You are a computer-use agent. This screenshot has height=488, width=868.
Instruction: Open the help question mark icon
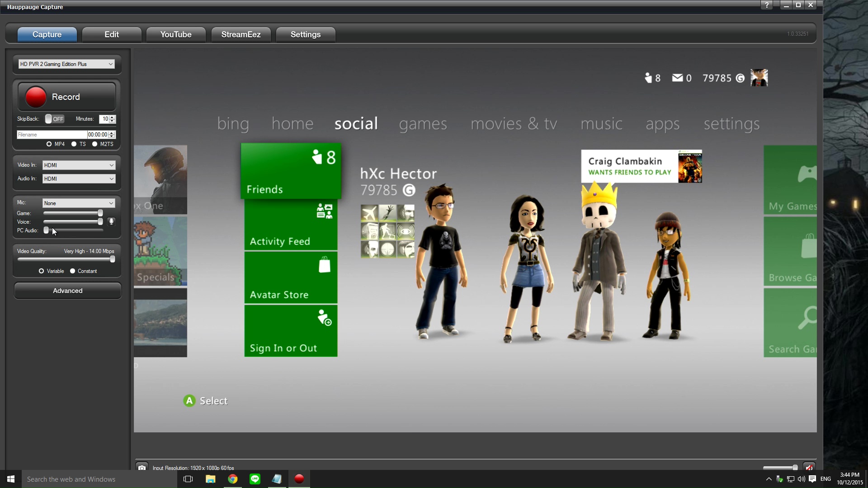pyautogui.click(x=767, y=5)
